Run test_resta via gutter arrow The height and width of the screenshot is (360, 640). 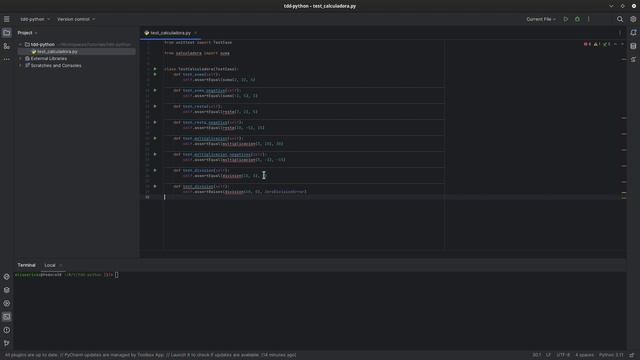coord(155,106)
